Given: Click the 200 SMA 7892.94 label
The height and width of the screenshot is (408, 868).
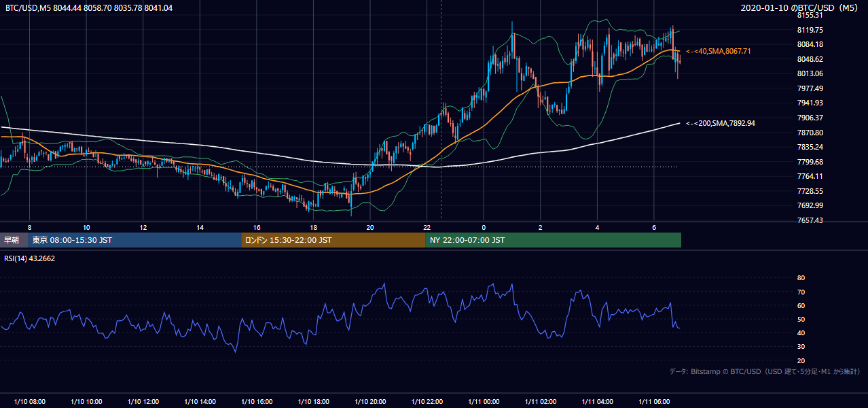Looking at the screenshot, I should point(721,123).
